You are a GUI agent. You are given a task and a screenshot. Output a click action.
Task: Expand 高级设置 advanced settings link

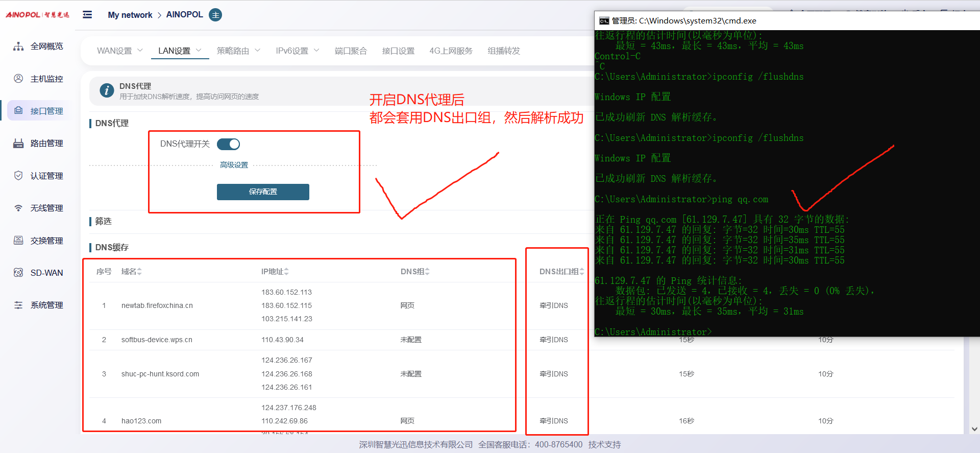[234, 165]
